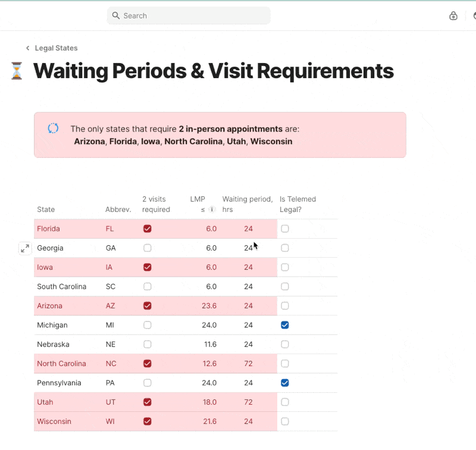This screenshot has height=450, width=476.
Task: Open the State column header menu
Action: [x=46, y=210]
